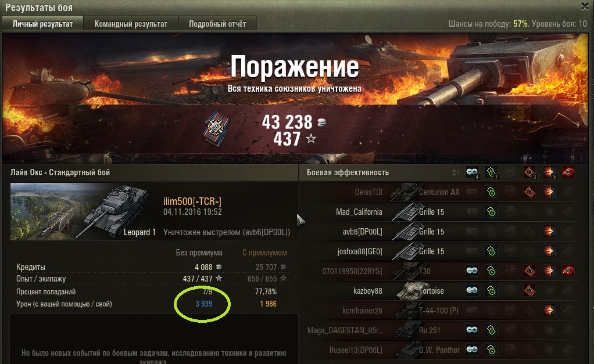The width and height of the screenshot is (594, 364).
Task: Click the spotted-enemies summary icon in header
Action: click(472, 172)
